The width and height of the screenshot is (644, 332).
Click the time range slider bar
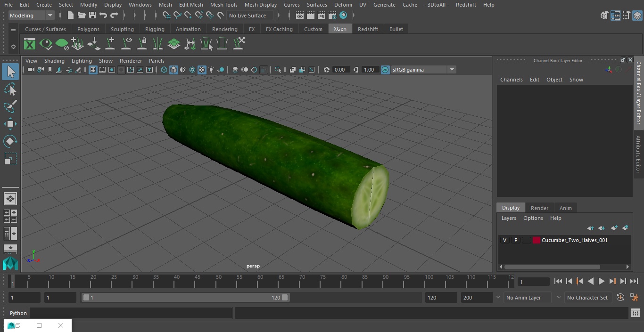[186, 298]
